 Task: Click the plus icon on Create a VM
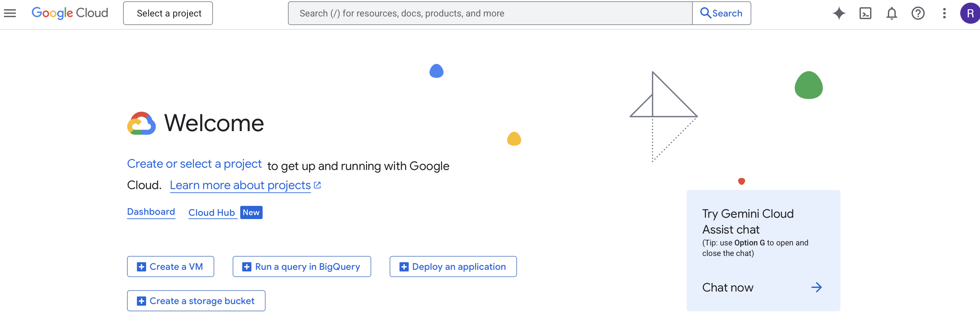[141, 266]
